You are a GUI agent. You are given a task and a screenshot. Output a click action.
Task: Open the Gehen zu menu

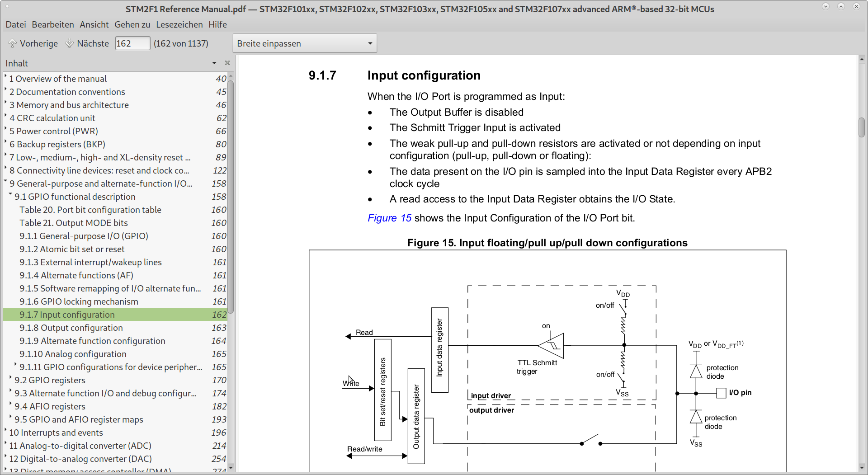132,24
